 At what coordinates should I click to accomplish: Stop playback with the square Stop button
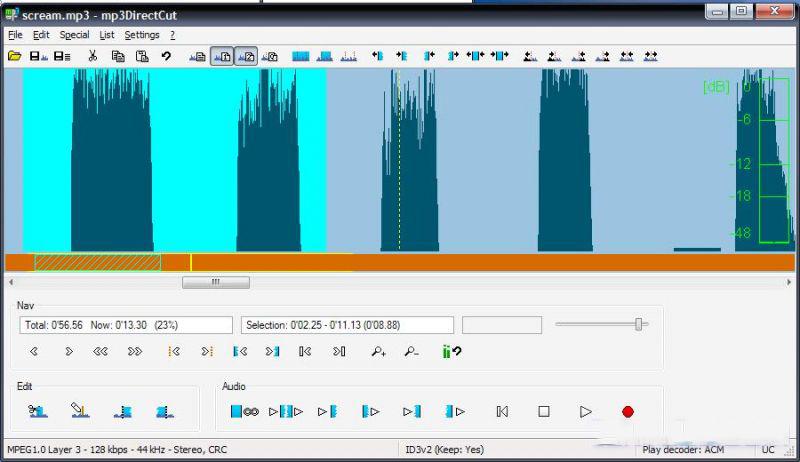(544, 412)
